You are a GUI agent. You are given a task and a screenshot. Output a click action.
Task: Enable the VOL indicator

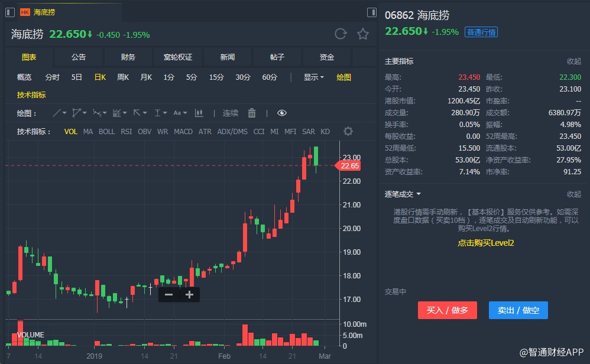[71, 132]
